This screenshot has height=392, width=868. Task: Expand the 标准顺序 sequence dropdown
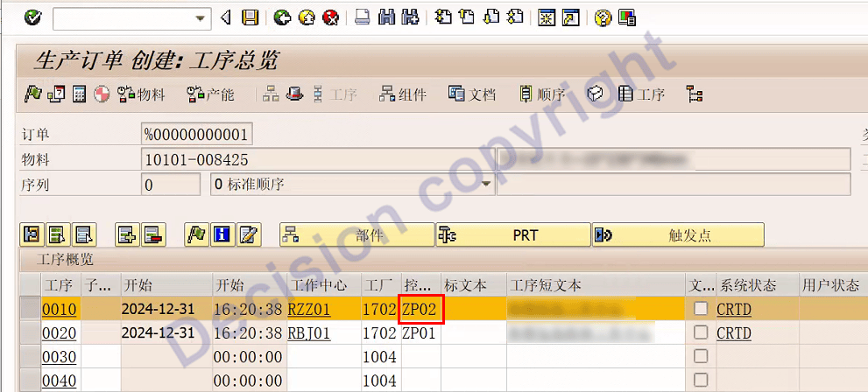coord(486,185)
